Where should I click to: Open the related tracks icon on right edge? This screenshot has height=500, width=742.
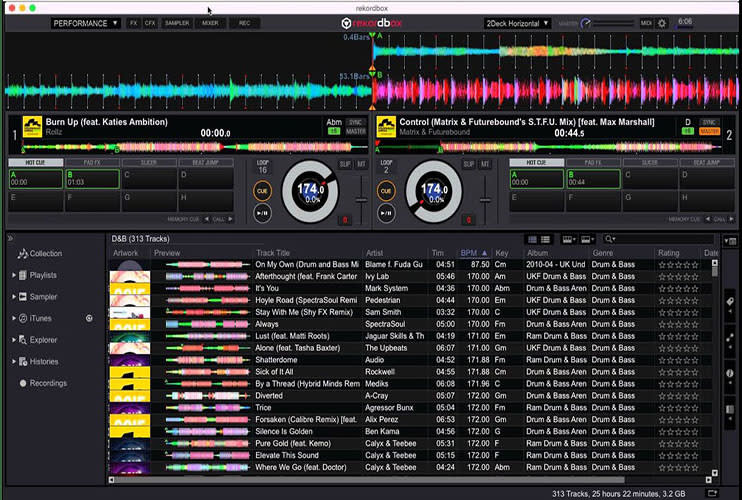coord(730,338)
